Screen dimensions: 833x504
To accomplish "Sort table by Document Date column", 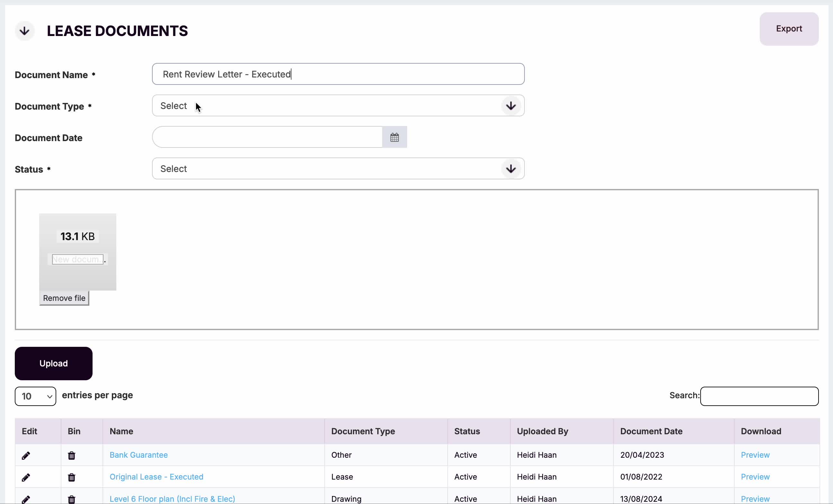I will pos(674,431).
